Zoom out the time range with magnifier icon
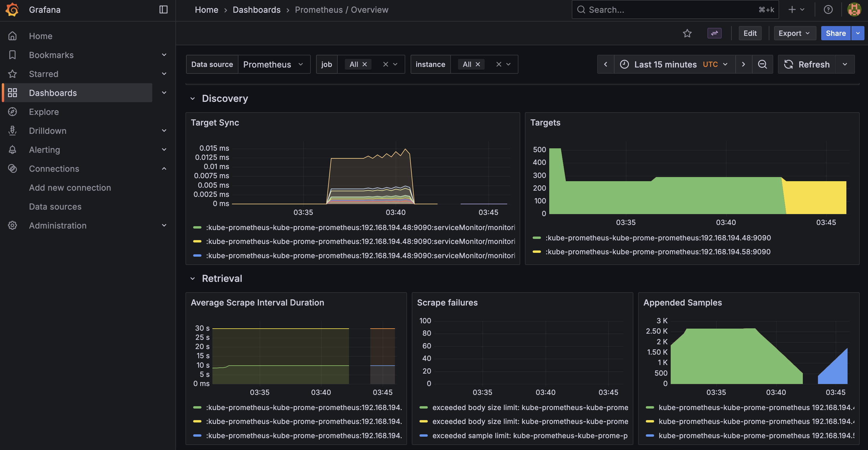 [x=763, y=64]
